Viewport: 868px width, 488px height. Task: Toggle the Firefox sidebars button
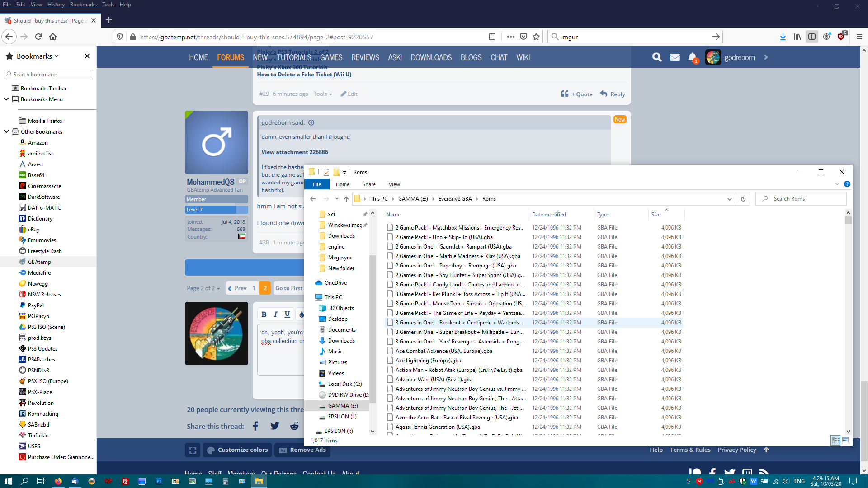pos(812,37)
